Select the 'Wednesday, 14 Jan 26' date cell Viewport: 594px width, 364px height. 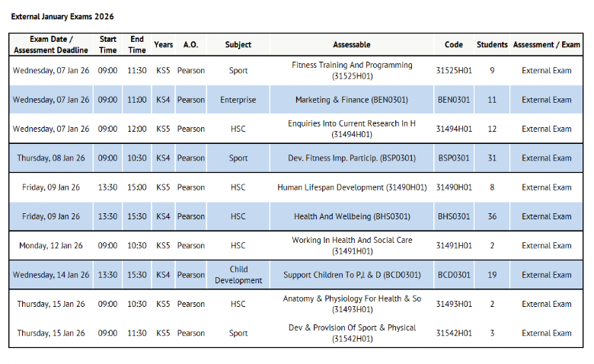tap(51, 275)
